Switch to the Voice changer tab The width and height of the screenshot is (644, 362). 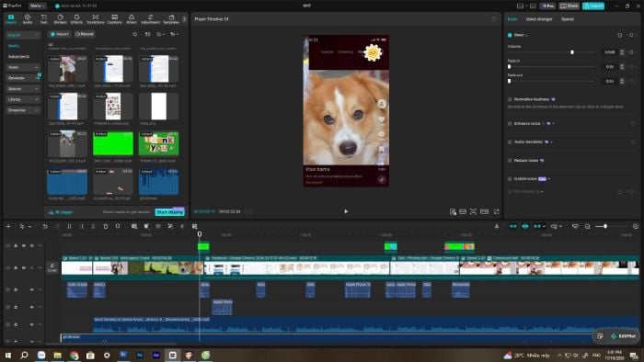539,19
